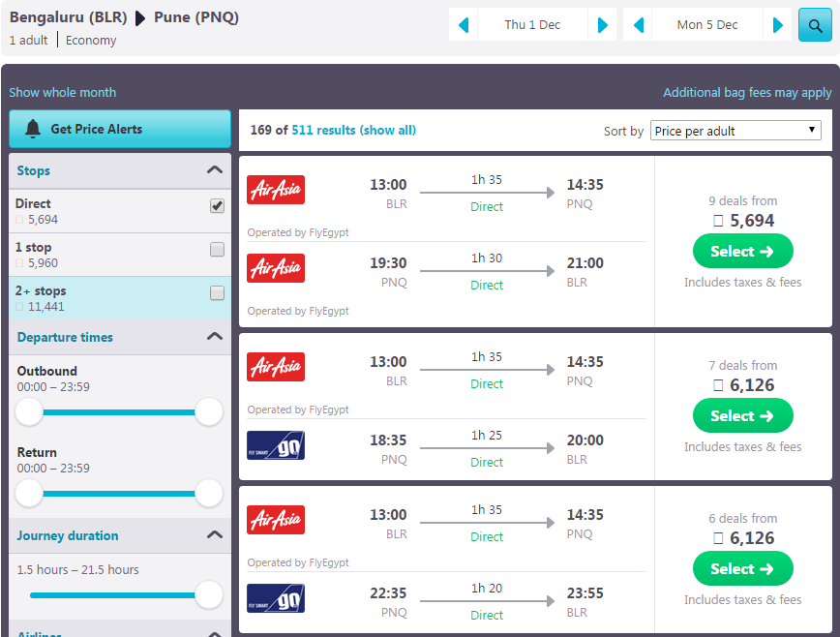Click Get Price Alerts button
The height and width of the screenshot is (637, 840).
click(x=120, y=129)
